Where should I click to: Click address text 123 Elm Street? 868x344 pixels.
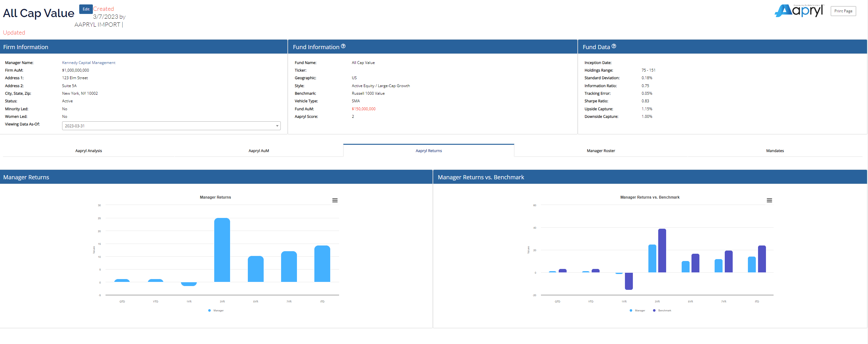click(75, 78)
